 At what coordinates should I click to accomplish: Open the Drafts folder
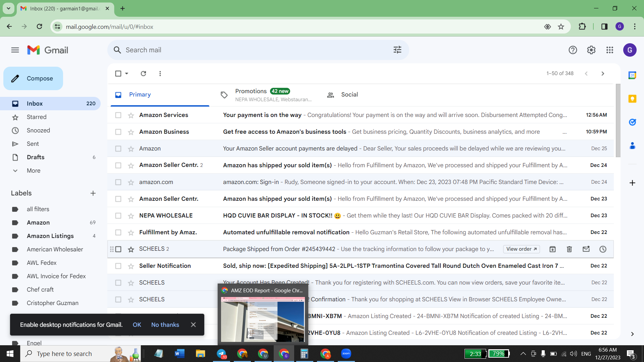(x=36, y=157)
